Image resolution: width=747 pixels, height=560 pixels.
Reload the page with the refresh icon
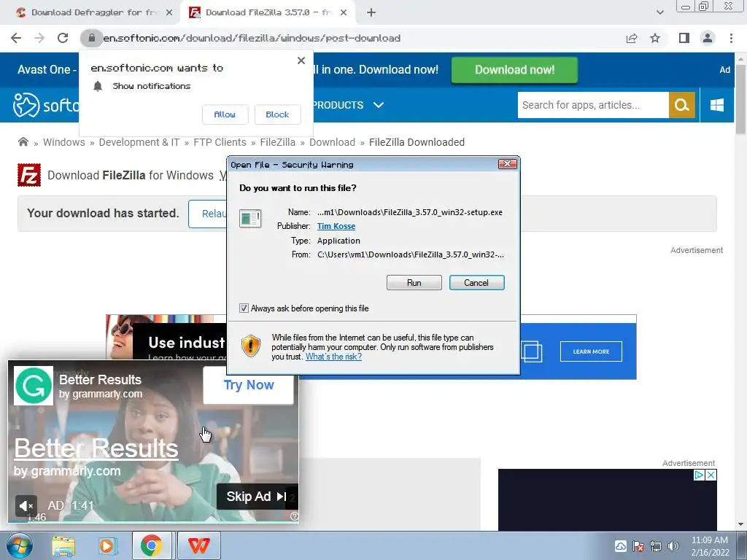(x=63, y=38)
